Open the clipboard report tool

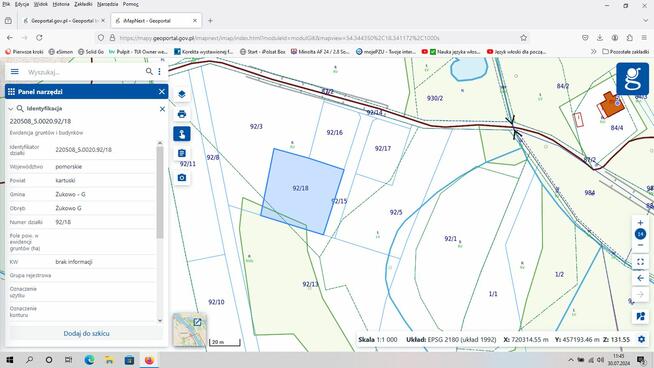[x=182, y=154]
